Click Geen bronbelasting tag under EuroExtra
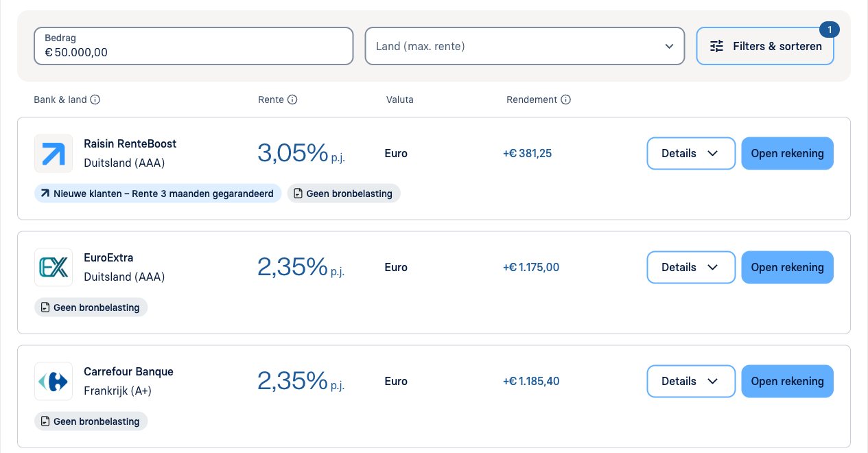 [91, 307]
